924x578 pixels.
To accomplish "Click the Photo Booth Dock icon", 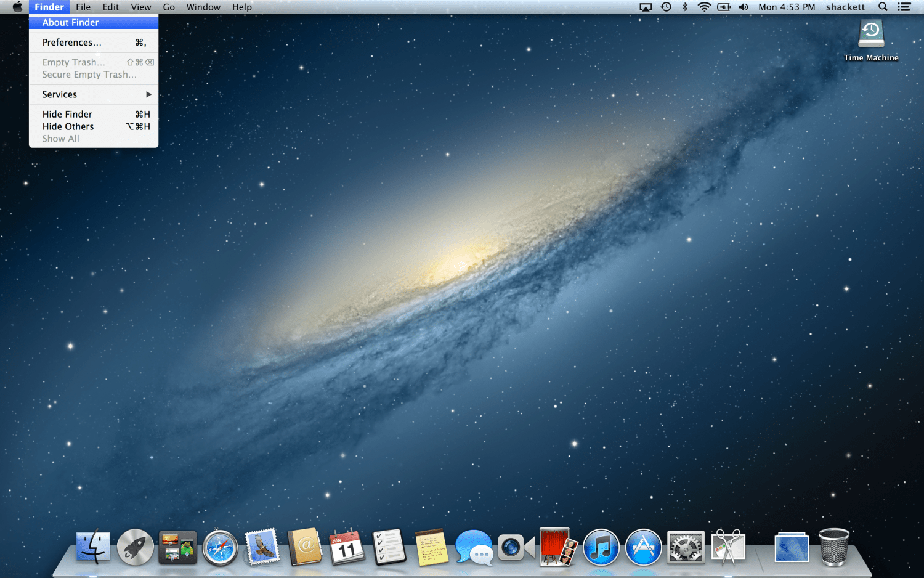I will coord(558,547).
